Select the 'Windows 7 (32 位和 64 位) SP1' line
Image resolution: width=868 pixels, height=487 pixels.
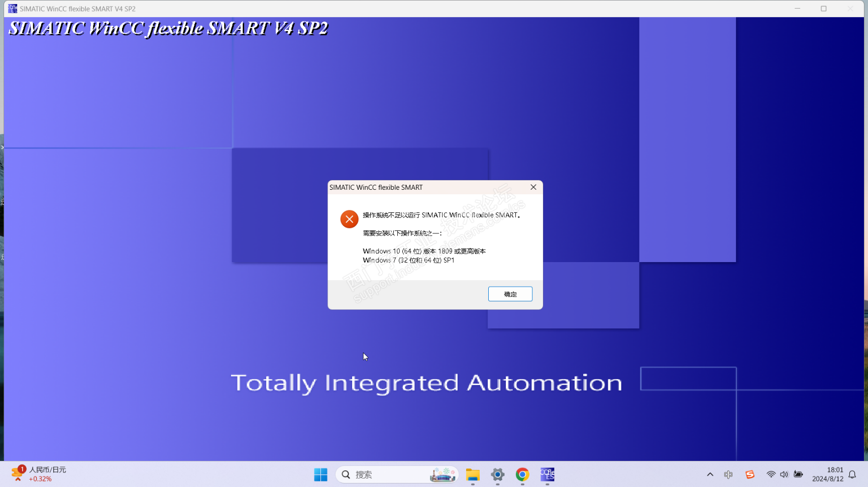[x=408, y=260]
